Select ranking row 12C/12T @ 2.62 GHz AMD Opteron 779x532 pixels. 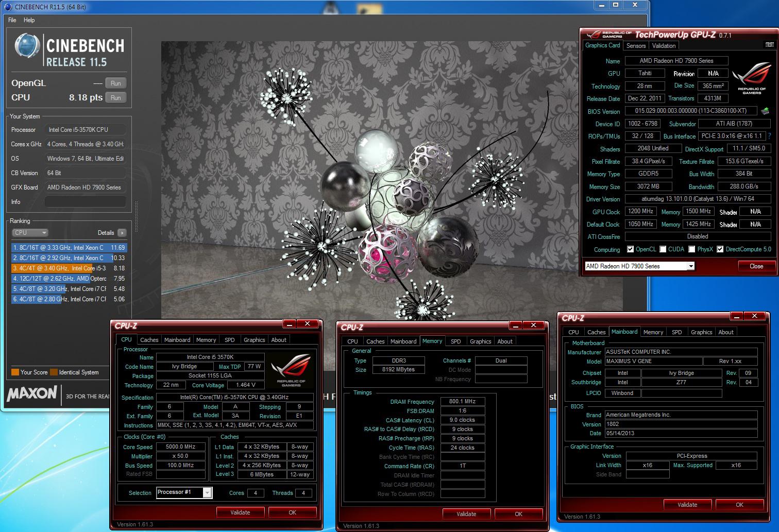point(69,279)
